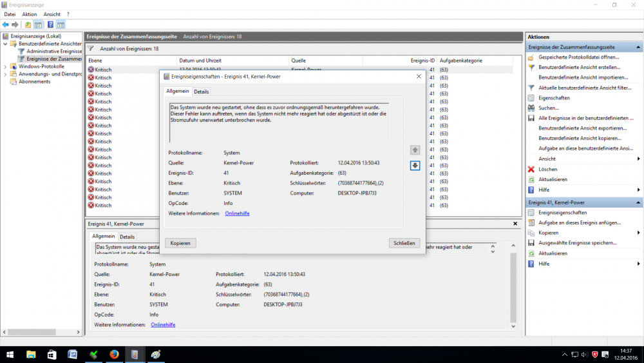Select Administrative Ereignisse in the tree

[54, 51]
